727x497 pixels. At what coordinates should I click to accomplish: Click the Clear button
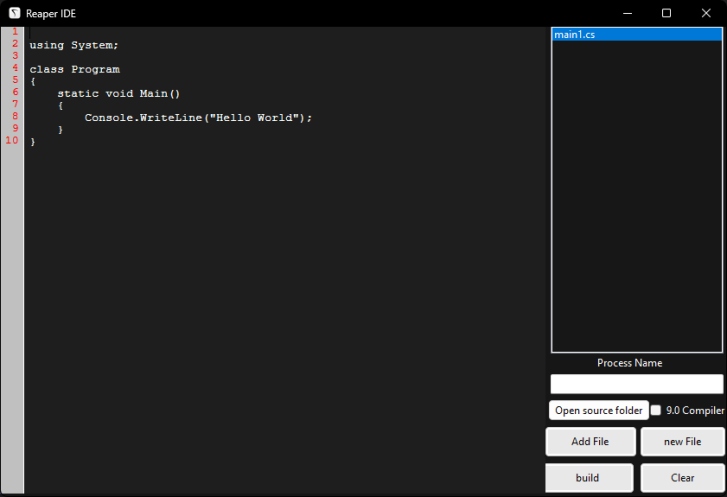682,478
